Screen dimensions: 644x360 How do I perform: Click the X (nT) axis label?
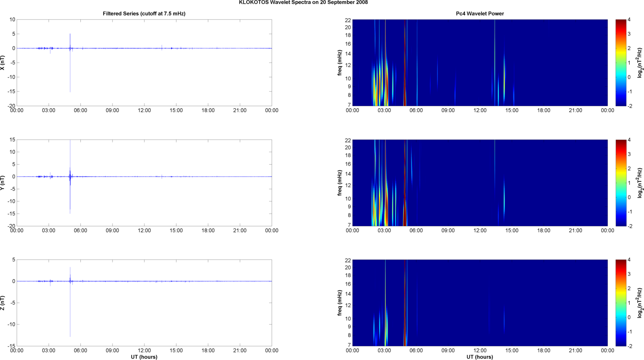(x=3, y=63)
